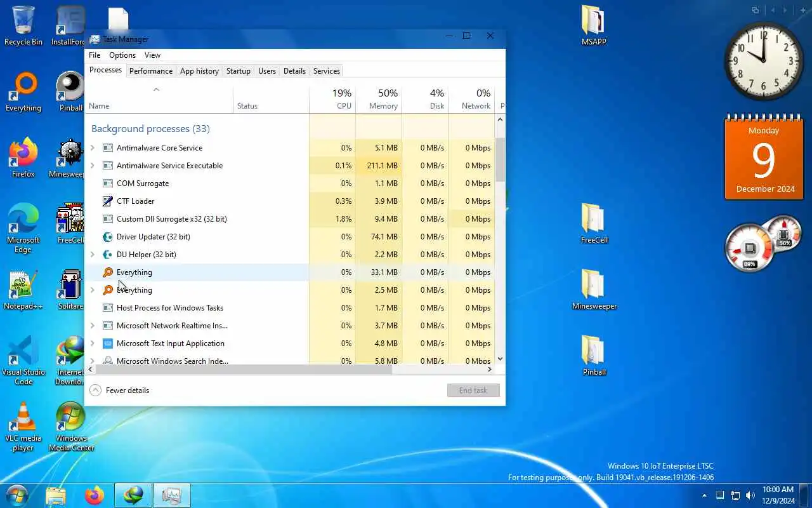This screenshot has height=508, width=812.
Task: Open the File menu in Task Manager
Action: [95, 55]
